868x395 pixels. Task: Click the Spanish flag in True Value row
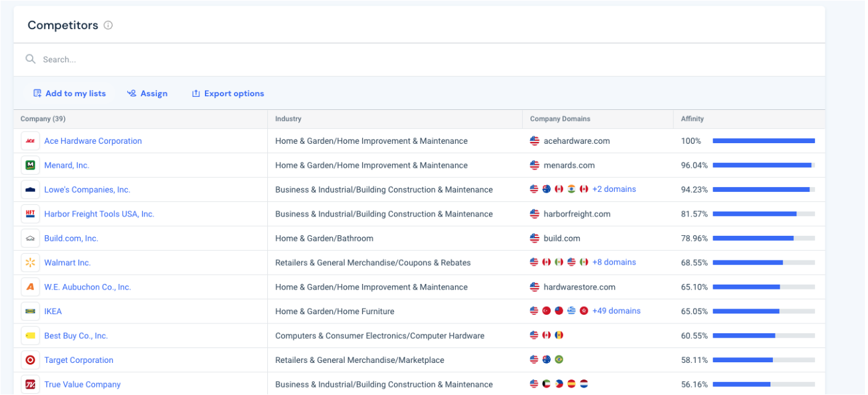tap(572, 384)
